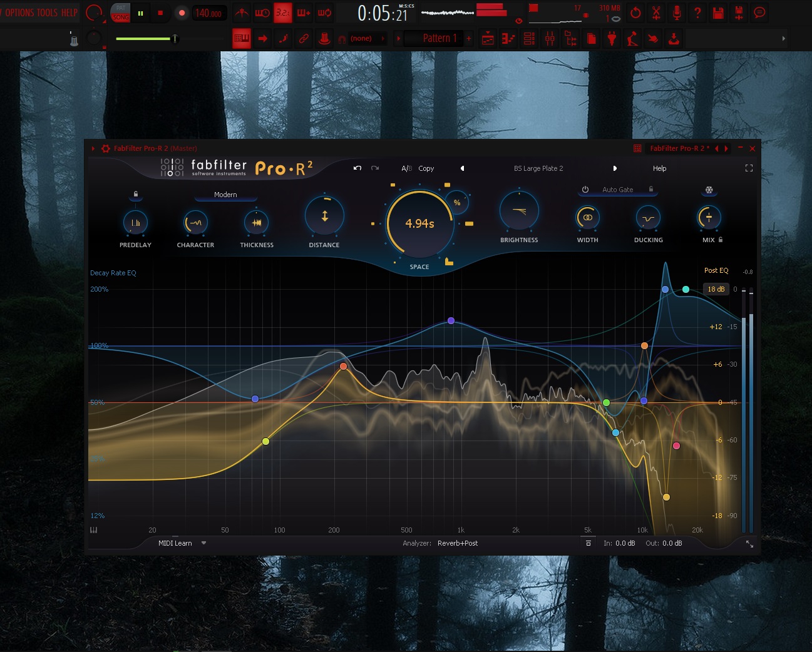Click the Pro-R 2 undo arrow
This screenshot has height=652, width=812.
[x=357, y=168]
